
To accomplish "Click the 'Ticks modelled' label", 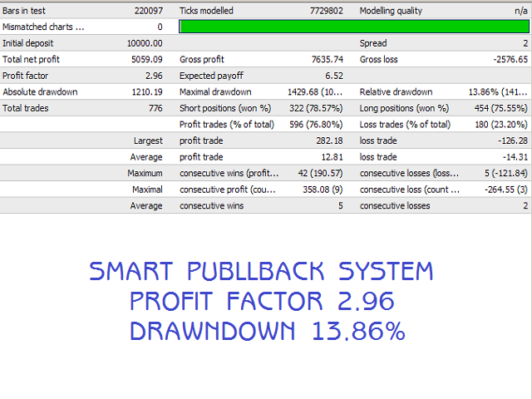I will point(206,11).
